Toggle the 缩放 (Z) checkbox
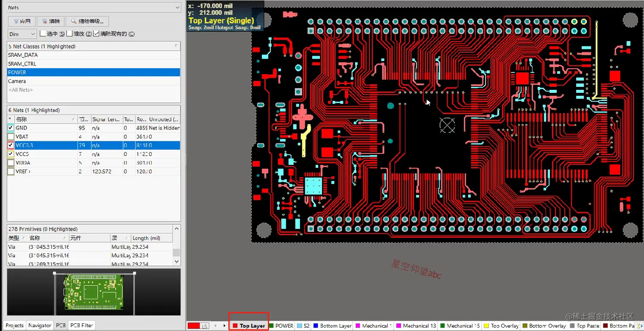Viewport: 644px width, 331px height. 69,34
